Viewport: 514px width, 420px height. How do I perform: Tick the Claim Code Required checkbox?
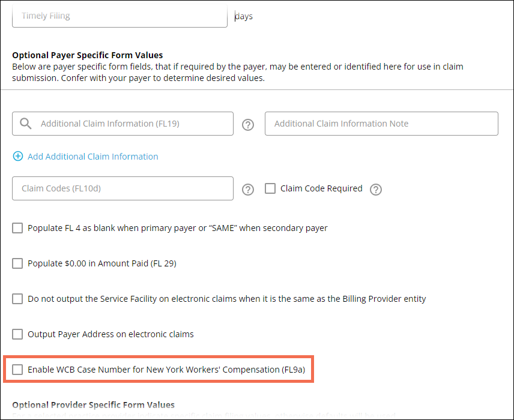(x=270, y=188)
